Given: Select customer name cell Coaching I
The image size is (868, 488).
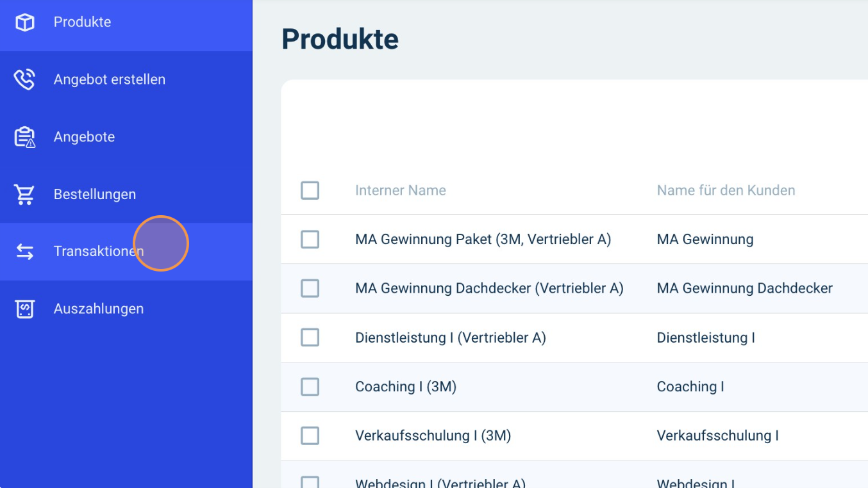Looking at the screenshot, I should coord(690,387).
